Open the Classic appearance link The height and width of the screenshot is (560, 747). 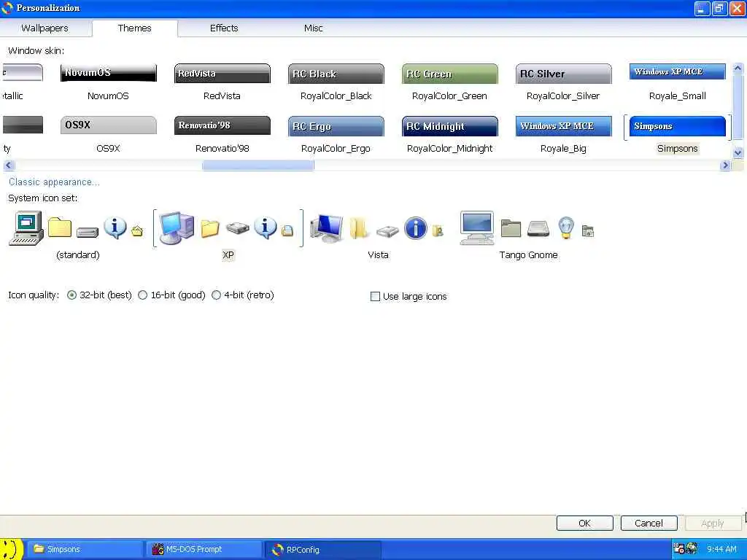(54, 182)
